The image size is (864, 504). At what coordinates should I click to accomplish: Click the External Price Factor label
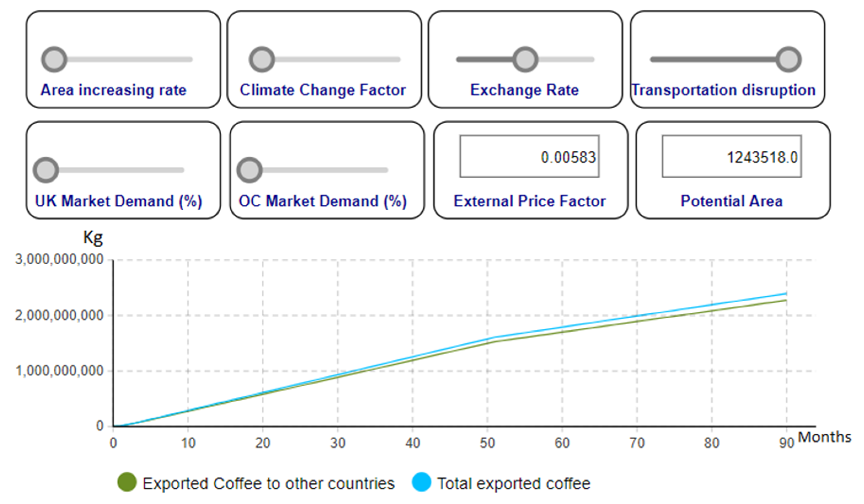click(x=530, y=201)
